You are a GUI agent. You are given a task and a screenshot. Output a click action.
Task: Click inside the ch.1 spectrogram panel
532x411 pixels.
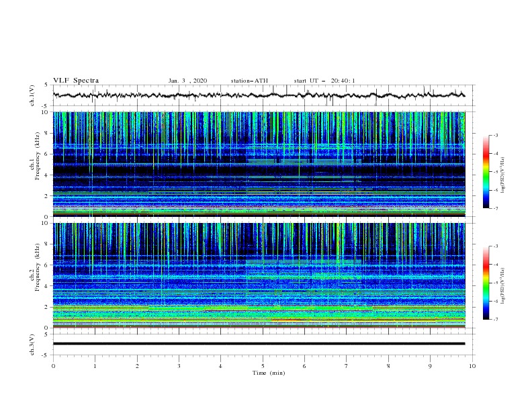[x=259, y=164]
